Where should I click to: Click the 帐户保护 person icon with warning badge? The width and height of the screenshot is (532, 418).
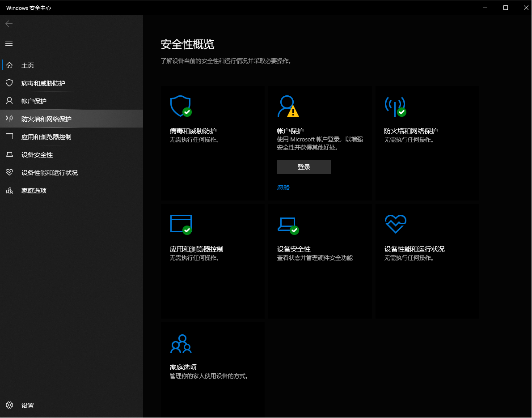pos(288,106)
